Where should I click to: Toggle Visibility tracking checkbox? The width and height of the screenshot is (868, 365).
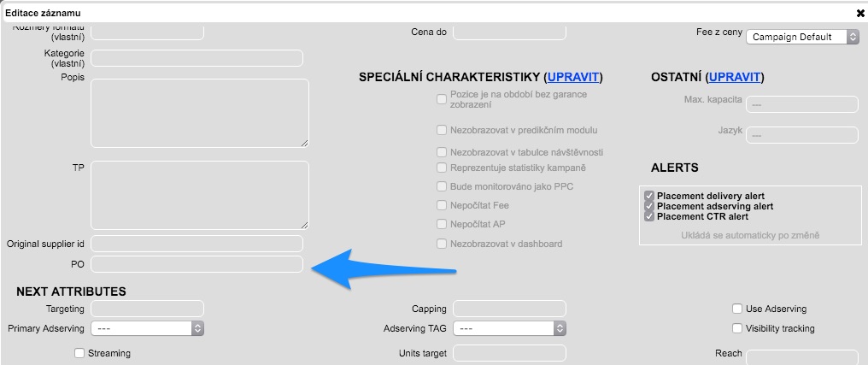click(x=737, y=328)
